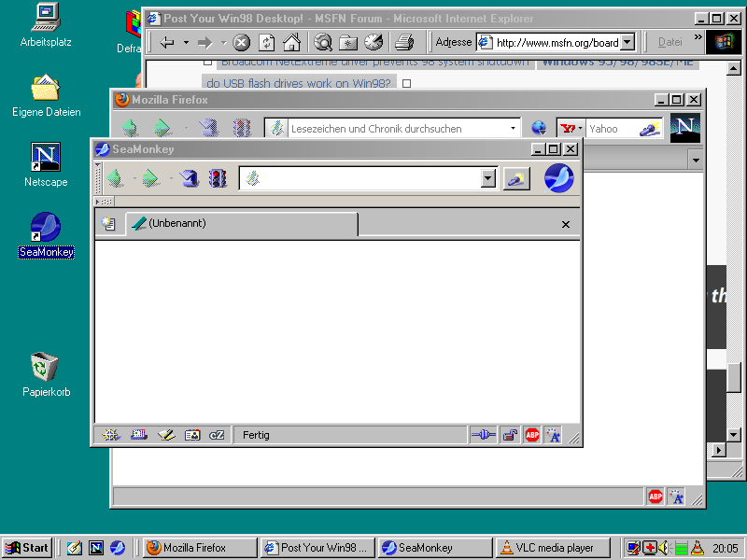The height and width of the screenshot is (560, 747).
Task: Open Search pane in Internet Explorer
Action: pos(323,42)
